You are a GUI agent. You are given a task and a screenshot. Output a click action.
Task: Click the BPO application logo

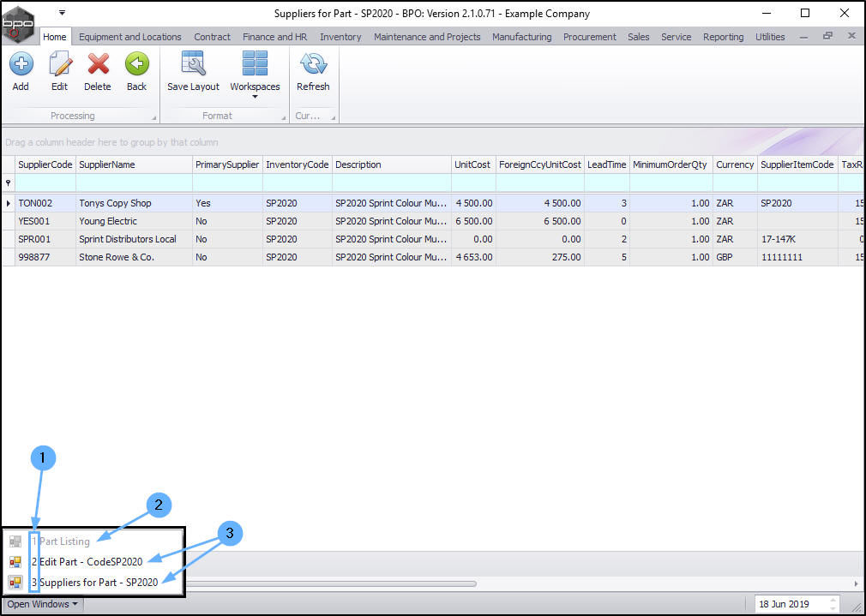(x=18, y=23)
